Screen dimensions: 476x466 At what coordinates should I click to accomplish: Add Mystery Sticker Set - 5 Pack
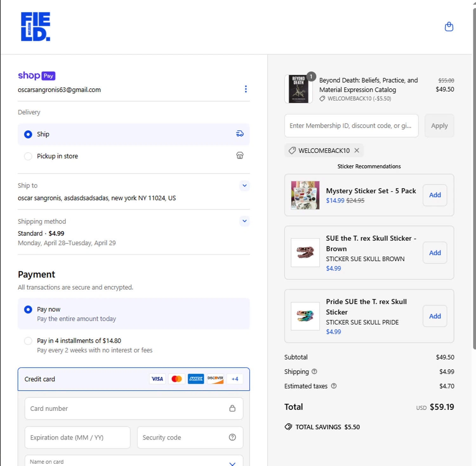[435, 195]
